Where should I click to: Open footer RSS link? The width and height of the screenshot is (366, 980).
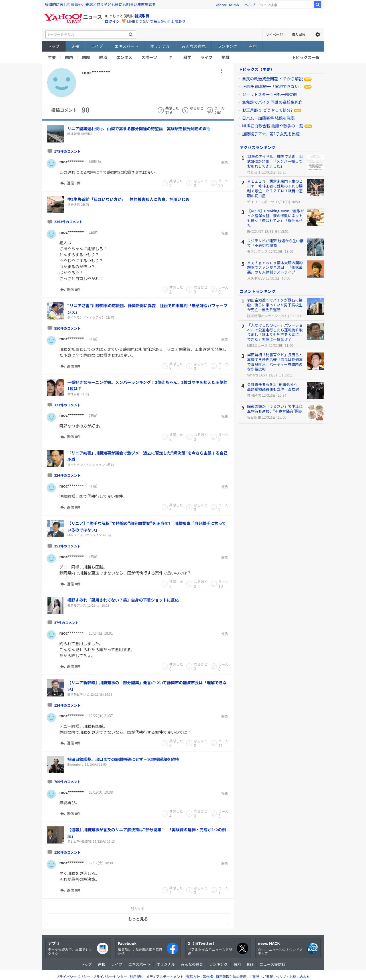click(250, 964)
